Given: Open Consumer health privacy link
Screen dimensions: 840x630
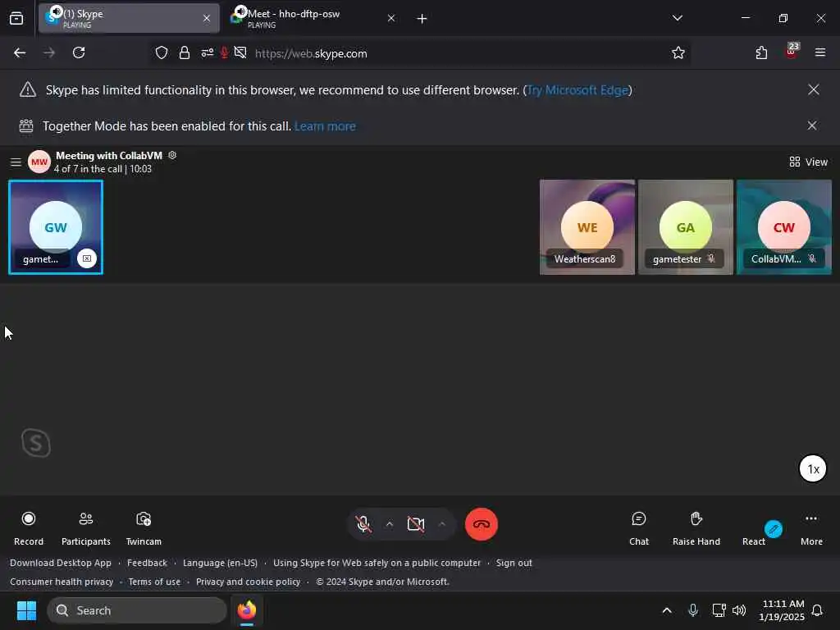Looking at the screenshot, I should 62,582.
